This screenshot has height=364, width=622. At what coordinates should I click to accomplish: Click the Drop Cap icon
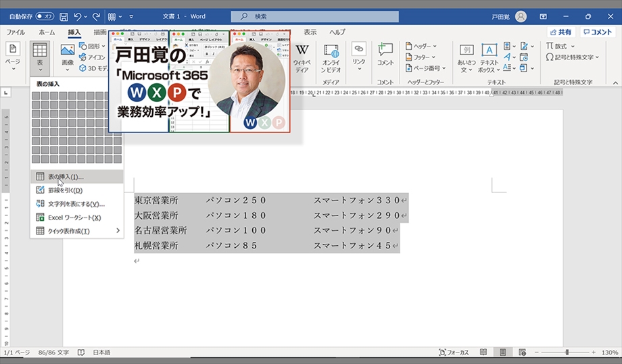(x=508, y=68)
